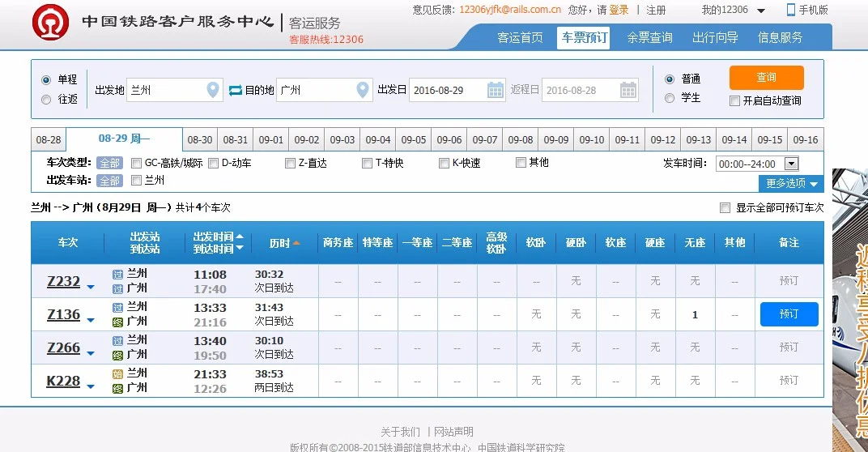Open the 信息服务 navigation tab

[780, 37]
